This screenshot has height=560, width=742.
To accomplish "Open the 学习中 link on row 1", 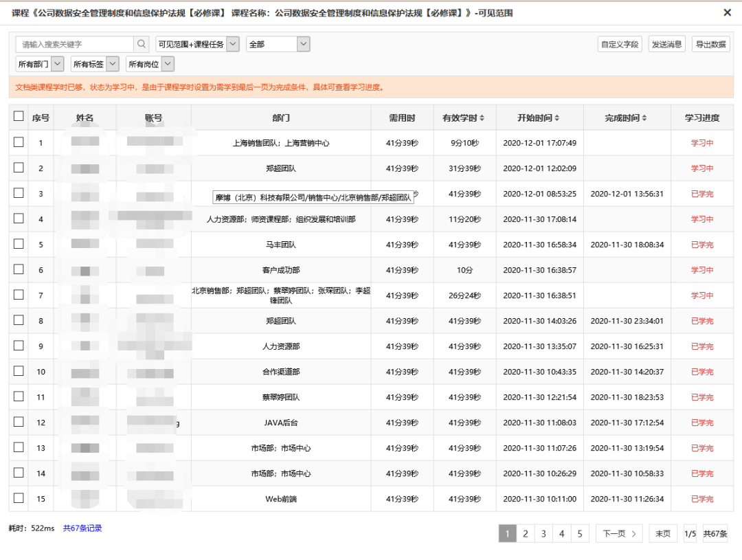I will [701, 143].
